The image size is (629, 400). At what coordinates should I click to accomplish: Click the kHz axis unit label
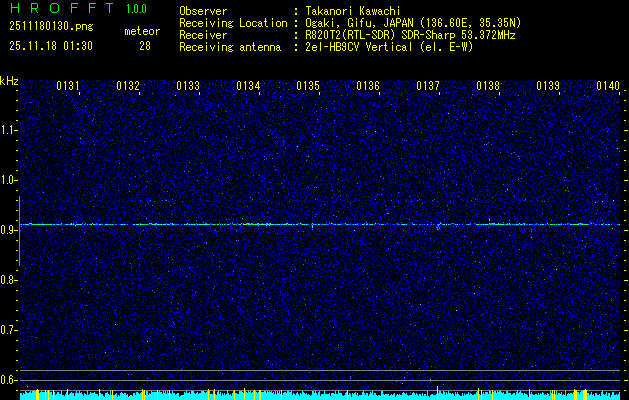(x=9, y=82)
